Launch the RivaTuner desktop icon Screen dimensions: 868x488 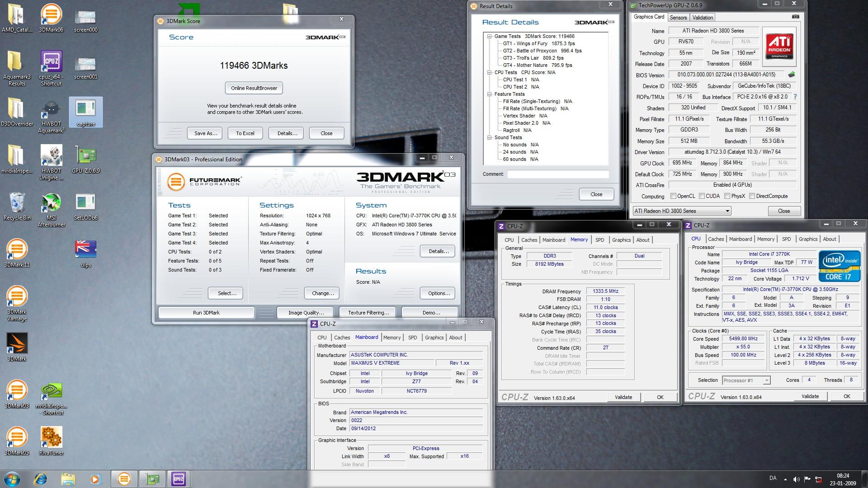pyautogui.click(x=51, y=441)
